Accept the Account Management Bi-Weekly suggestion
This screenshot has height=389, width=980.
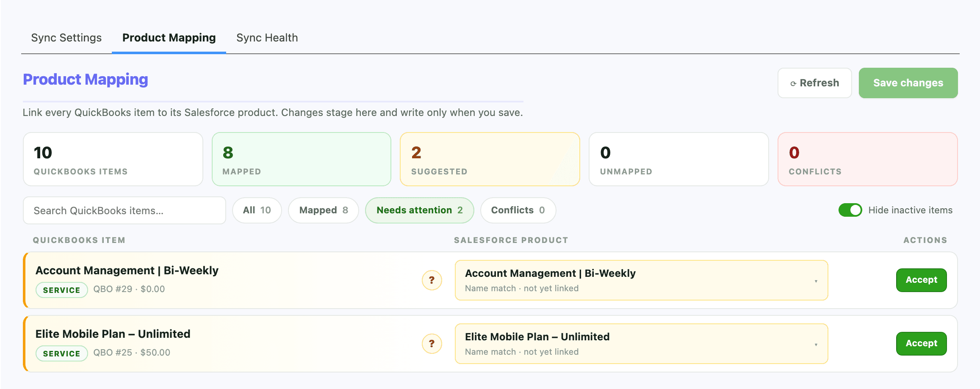point(921,280)
